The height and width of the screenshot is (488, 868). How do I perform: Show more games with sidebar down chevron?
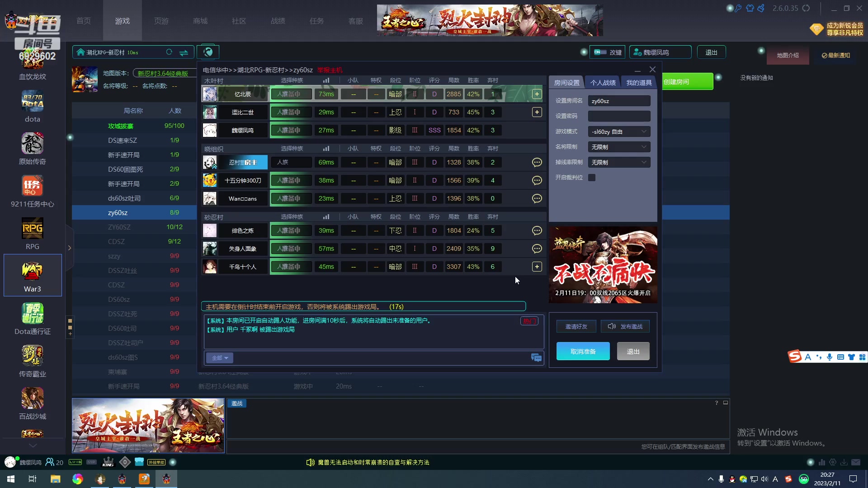33,445
